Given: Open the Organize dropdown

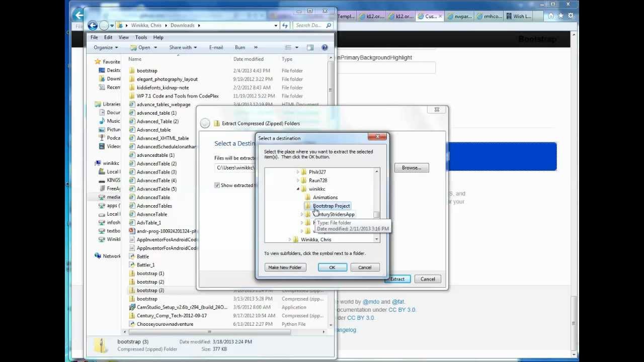Looking at the screenshot, I should 106,48.
